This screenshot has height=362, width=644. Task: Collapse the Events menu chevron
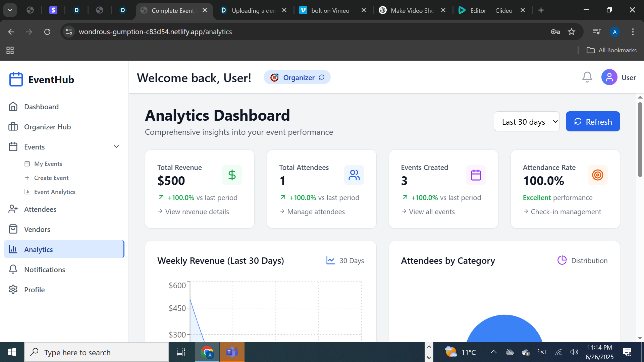116,147
